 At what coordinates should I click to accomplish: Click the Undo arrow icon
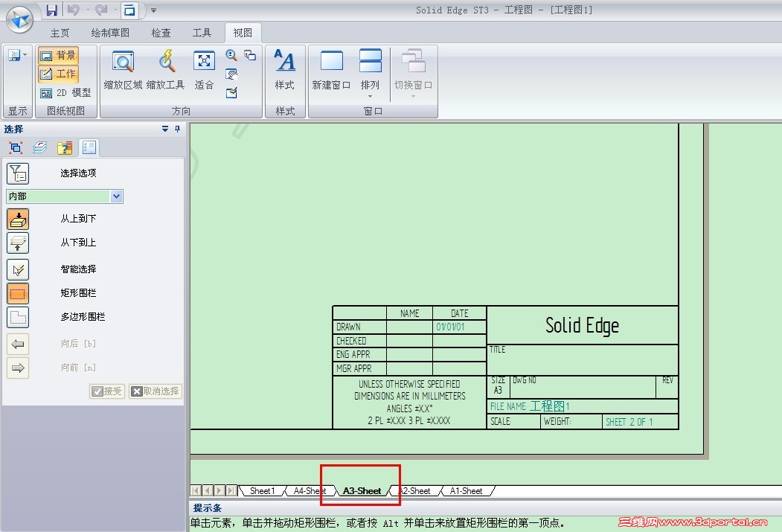[74, 10]
